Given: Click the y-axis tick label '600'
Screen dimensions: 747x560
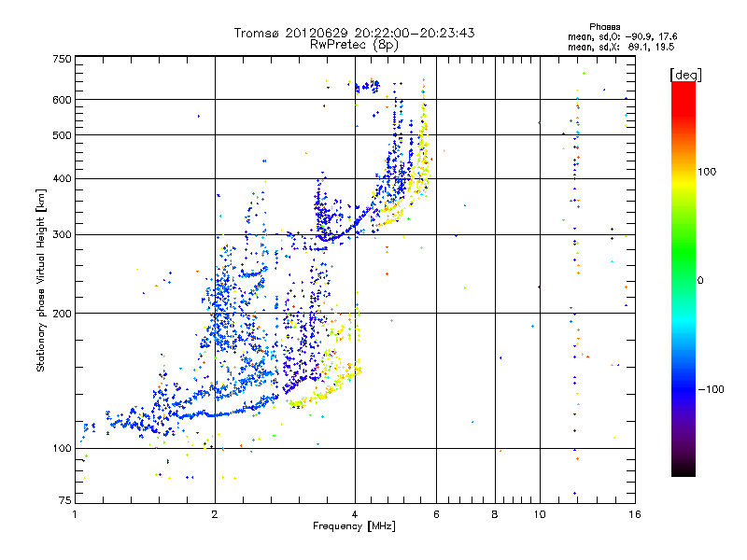Looking at the screenshot, I should coord(63,100).
